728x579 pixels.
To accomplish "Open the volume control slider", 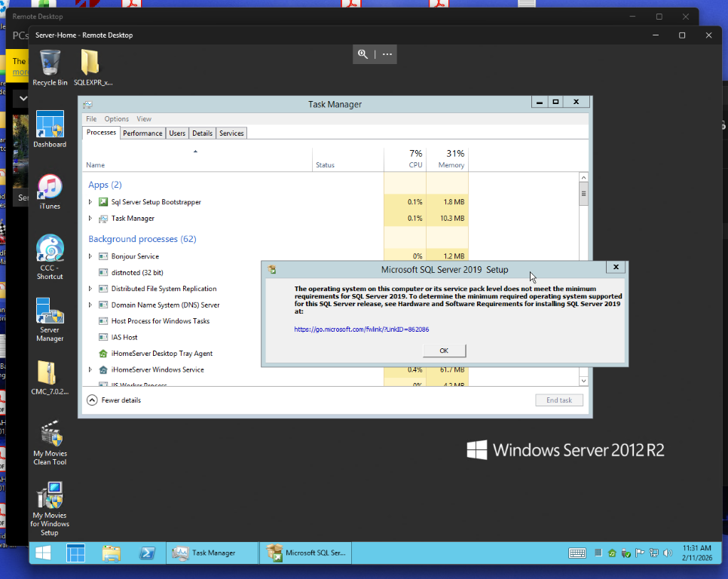I will pos(667,553).
